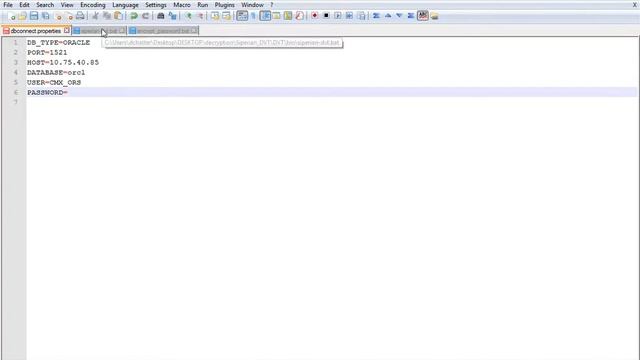Screen dimensions: 640x360
Task: Cut selection with the scissors icon
Action: pyautogui.click(x=95, y=16)
